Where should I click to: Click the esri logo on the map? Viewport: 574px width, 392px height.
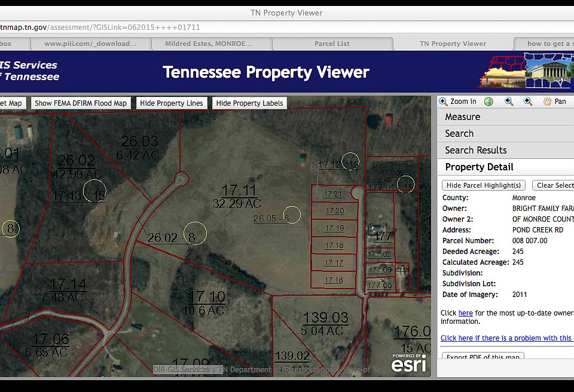(409, 363)
